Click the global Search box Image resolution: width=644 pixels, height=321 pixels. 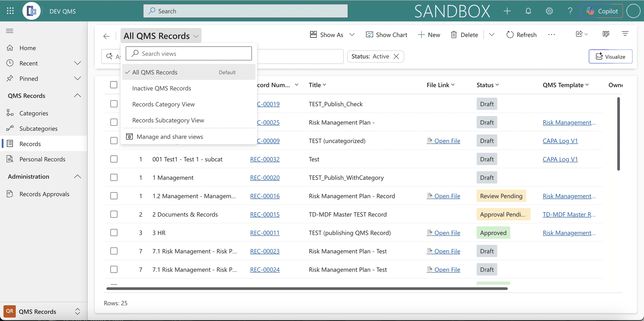point(246,11)
